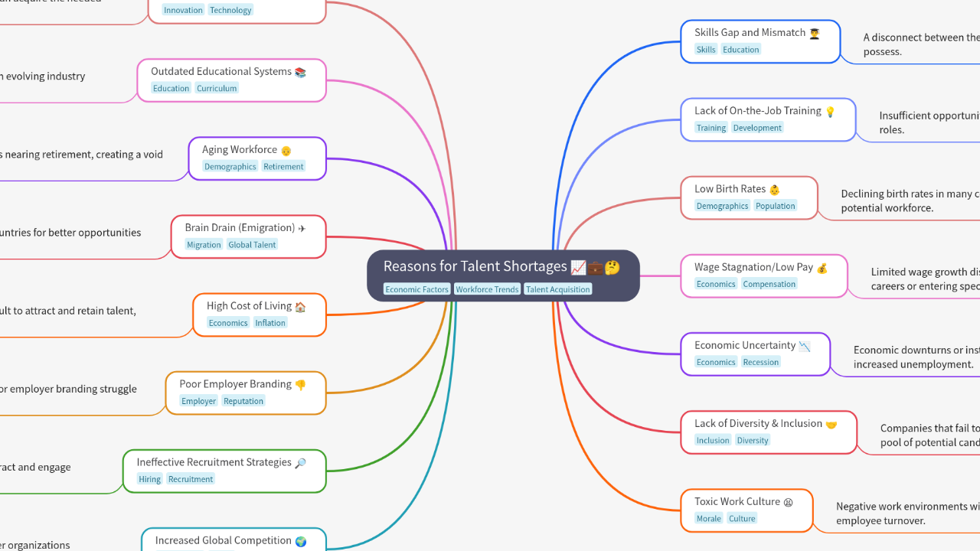This screenshot has height=551, width=980.
Task: Click the Training tag
Action: (711, 128)
